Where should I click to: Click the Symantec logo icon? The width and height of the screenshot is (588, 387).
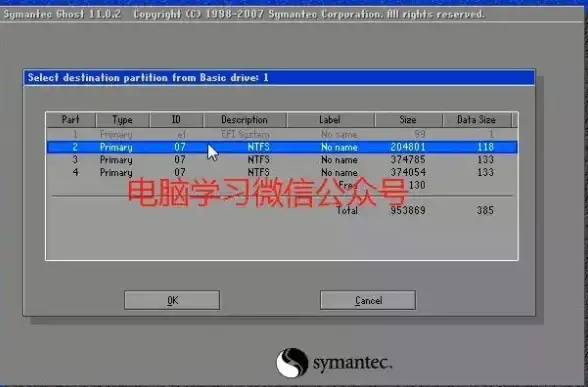coord(292,363)
